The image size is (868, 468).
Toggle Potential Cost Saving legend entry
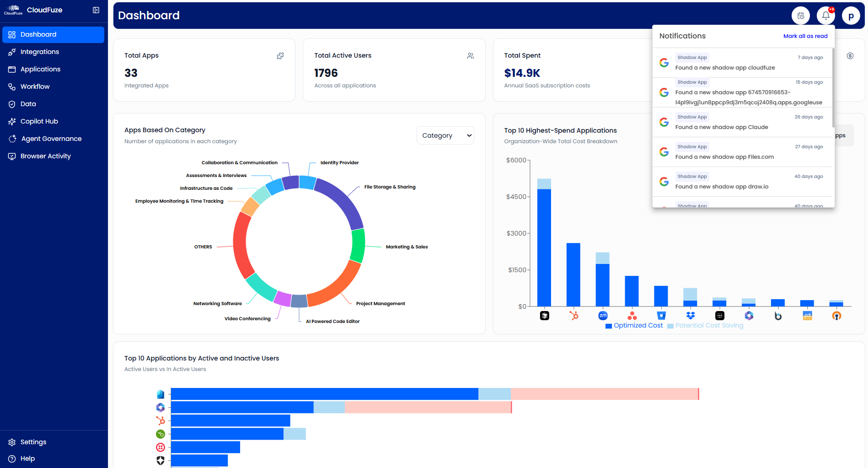click(705, 325)
